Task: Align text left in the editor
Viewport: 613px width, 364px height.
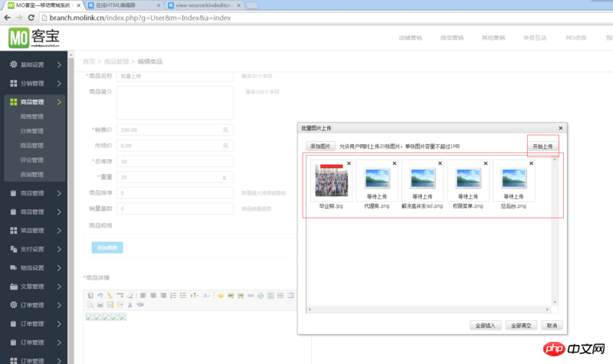Action: click(x=143, y=296)
